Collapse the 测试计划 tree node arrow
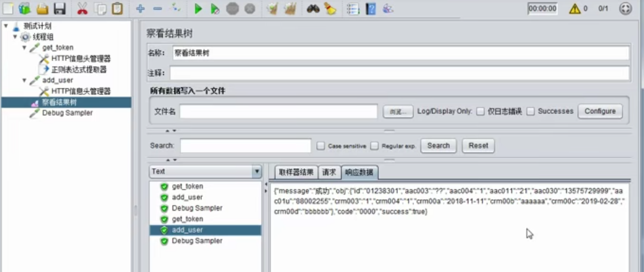The width and height of the screenshot is (644, 272). pos(6,26)
